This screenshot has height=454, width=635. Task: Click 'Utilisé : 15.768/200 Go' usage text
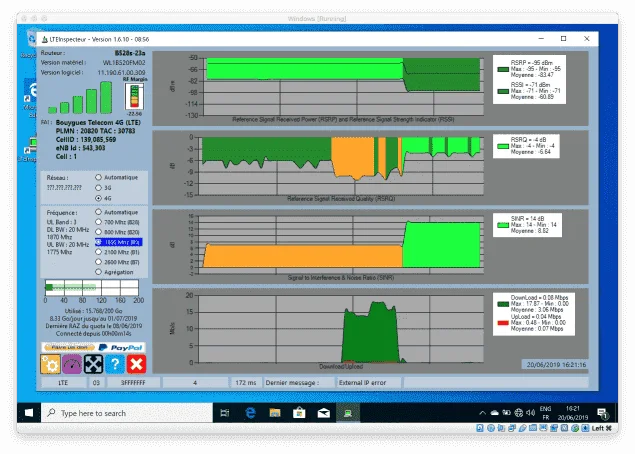coord(94,311)
